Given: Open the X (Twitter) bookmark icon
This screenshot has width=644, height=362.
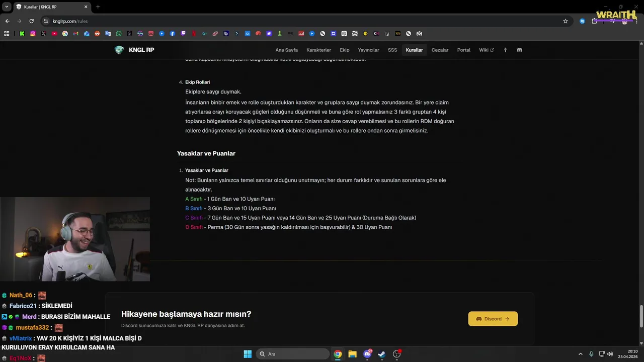Looking at the screenshot, I should pyautogui.click(x=43, y=34).
